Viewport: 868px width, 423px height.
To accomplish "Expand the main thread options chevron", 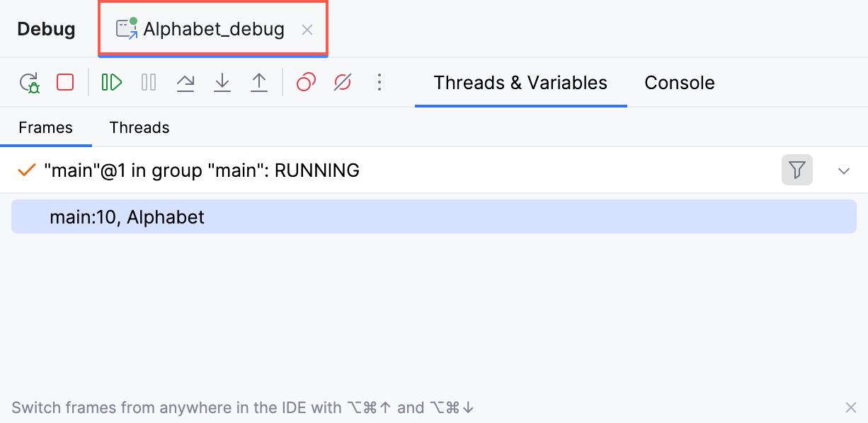I will pyautogui.click(x=843, y=170).
